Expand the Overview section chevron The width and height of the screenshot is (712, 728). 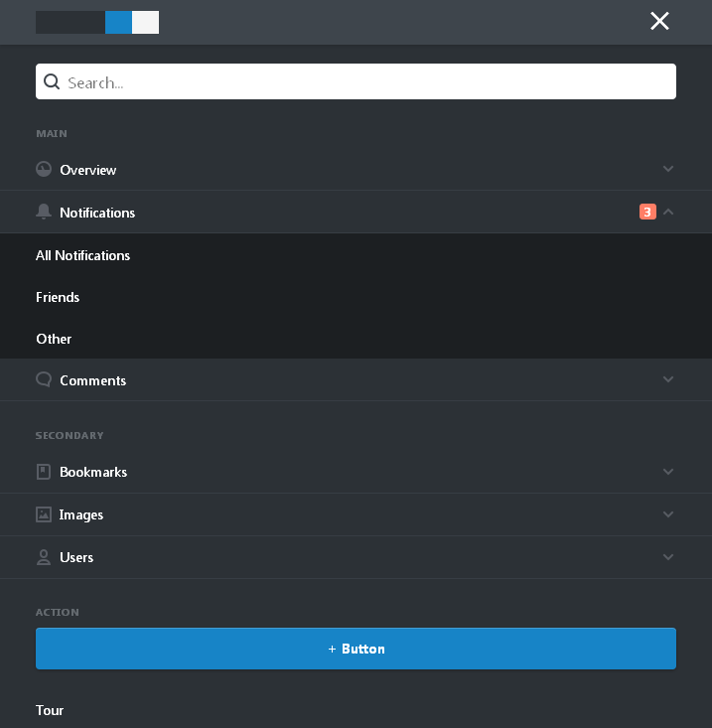pyautogui.click(x=668, y=169)
